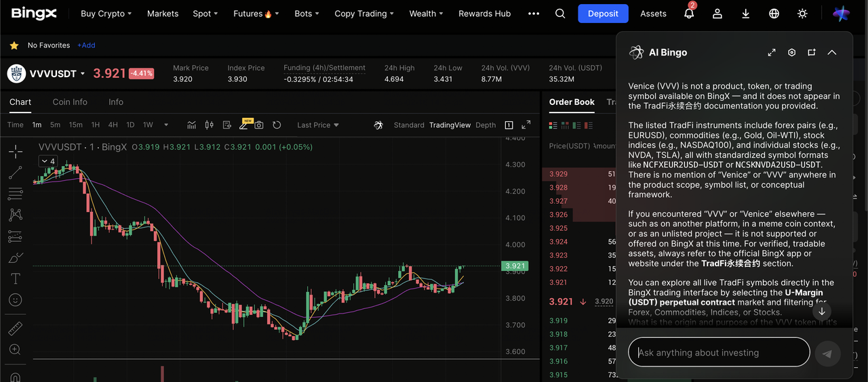Favorite VVVUSDT with the star icon
868x382 pixels.
14,45
